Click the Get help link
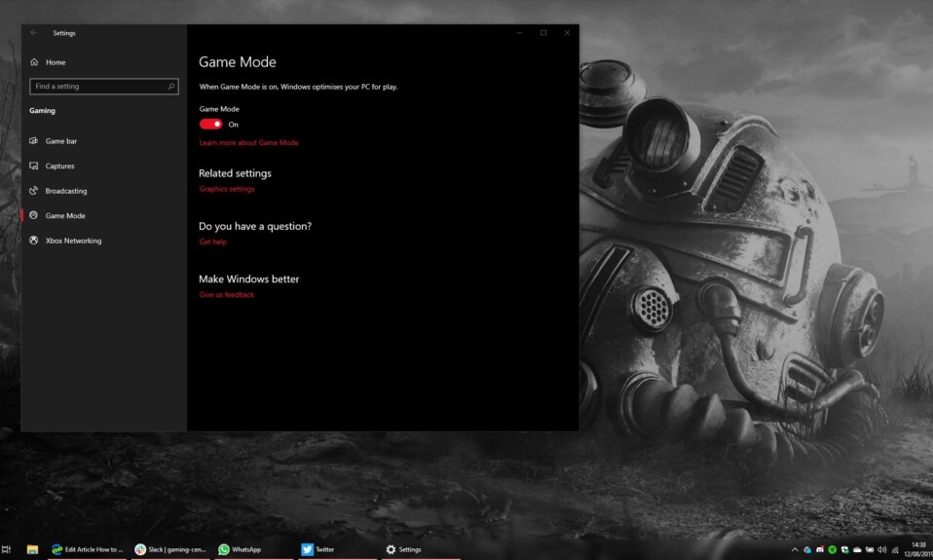Viewport: 933px width, 560px height. tap(213, 242)
